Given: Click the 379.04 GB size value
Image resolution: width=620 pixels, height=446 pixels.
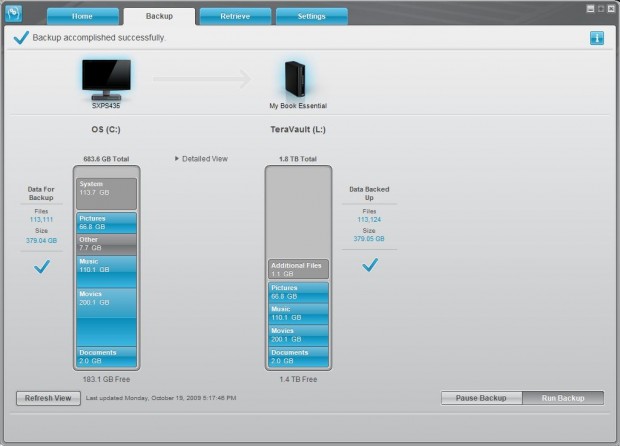Looking at the screenshot, I should point(41,240).
